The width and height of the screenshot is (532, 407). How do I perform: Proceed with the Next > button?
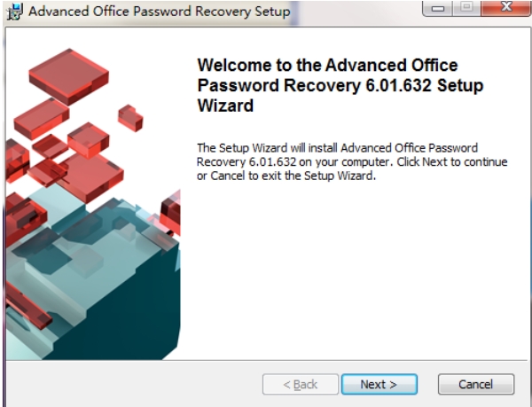click(x=379, y=384)
